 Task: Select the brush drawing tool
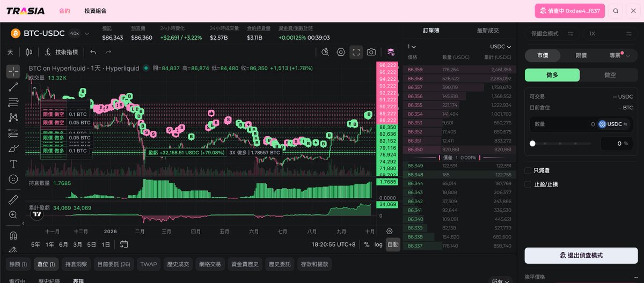pyautogui.click(x=13, y=148)
